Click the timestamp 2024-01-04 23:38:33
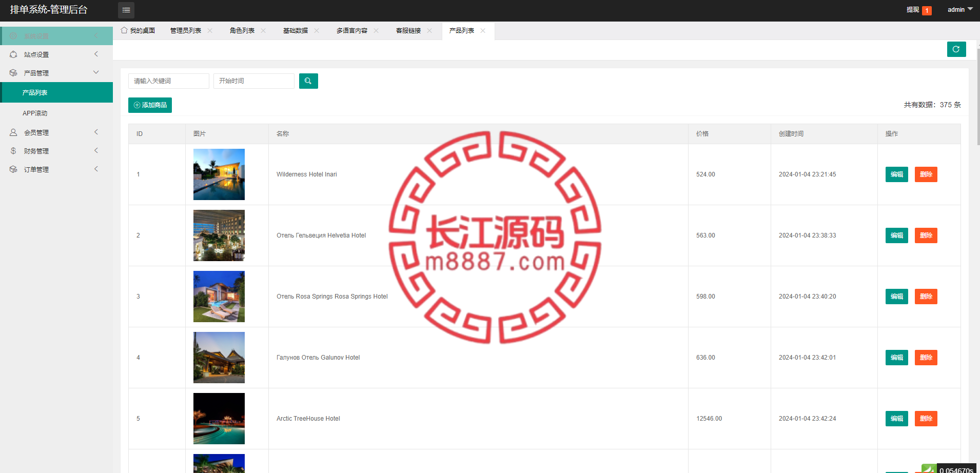 pyautogui.click(x=808, y=235)
